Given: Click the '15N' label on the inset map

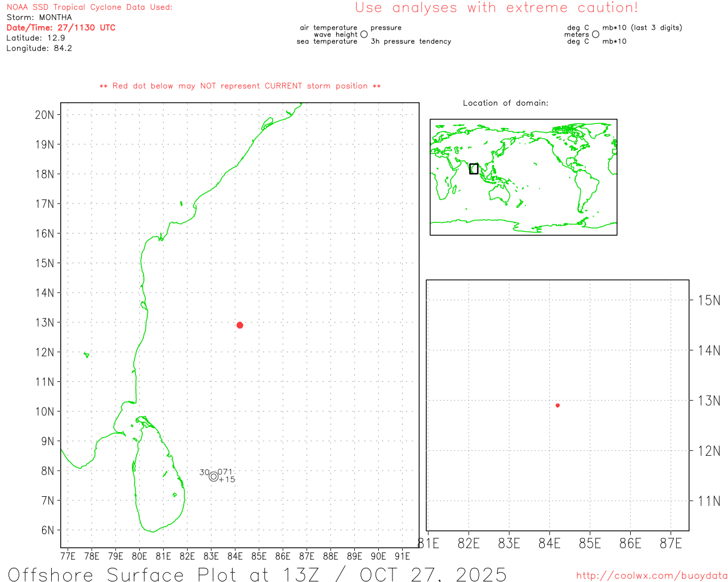Looking at the screenshot, I should (709, 300).
